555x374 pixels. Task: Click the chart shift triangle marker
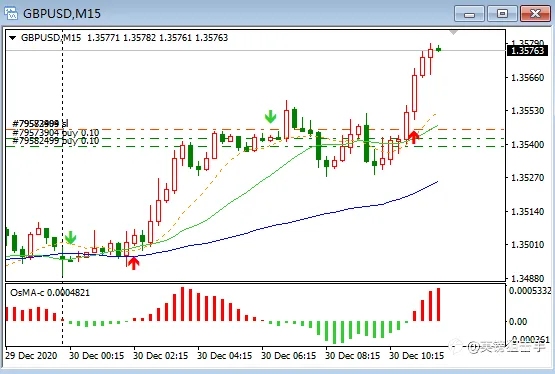tap(453, 33)
